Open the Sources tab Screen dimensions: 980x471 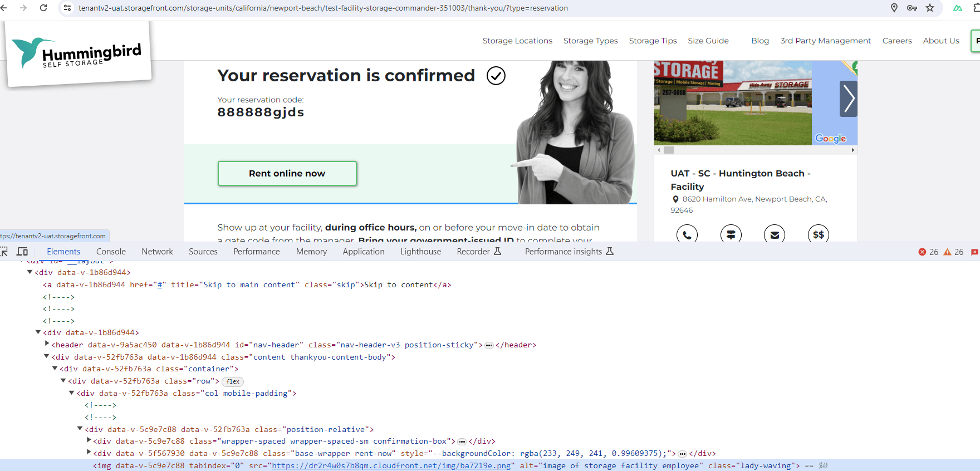point(203,252)
